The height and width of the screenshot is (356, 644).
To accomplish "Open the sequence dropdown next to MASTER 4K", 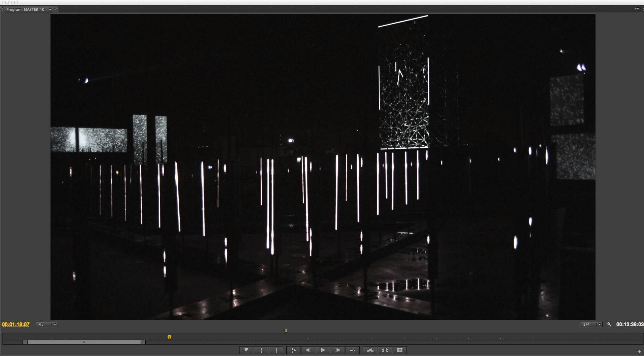I will point(50,9).
